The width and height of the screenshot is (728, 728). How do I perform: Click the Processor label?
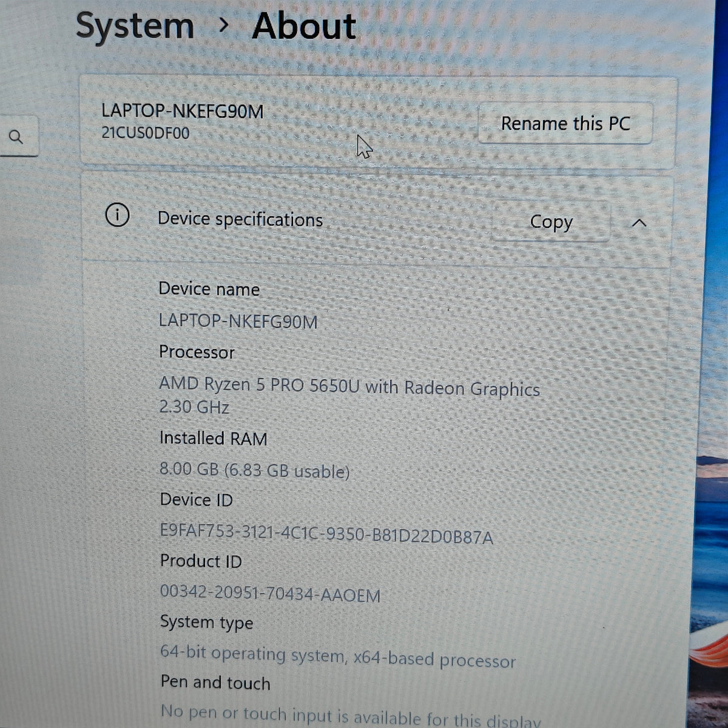point(197,352)
